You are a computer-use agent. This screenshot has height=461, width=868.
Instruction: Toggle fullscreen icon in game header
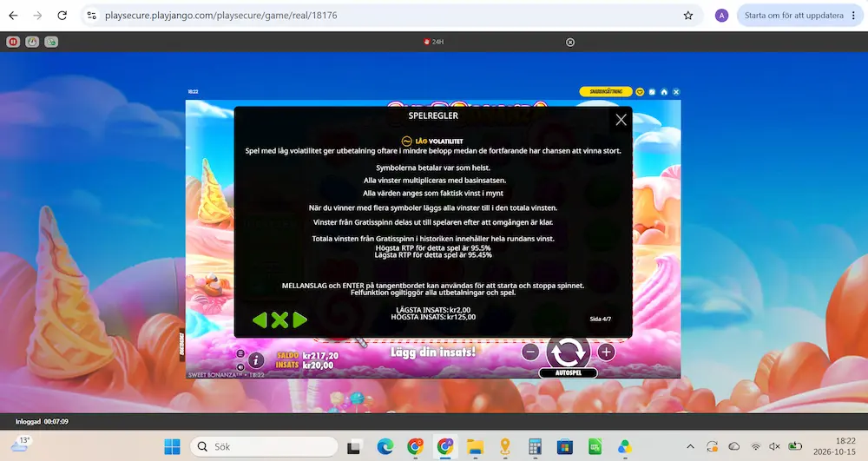click(652, 92)
